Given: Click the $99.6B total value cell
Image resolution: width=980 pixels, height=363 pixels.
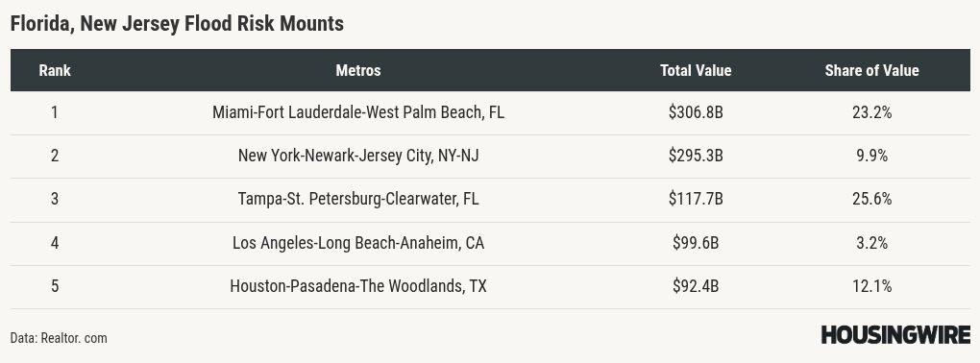Looking at the screenshot, I should (696, 243).
